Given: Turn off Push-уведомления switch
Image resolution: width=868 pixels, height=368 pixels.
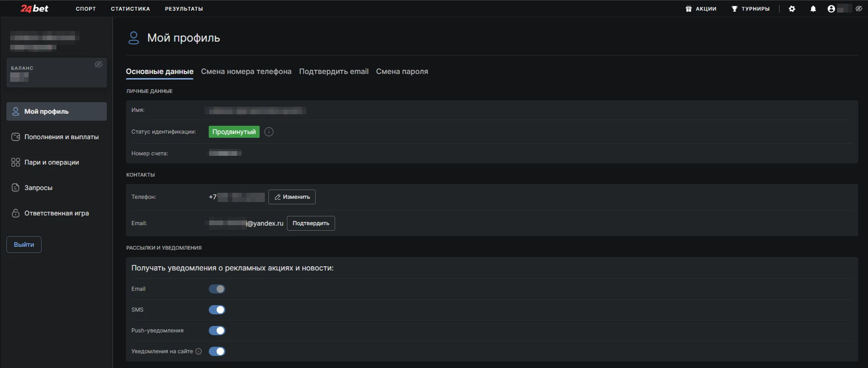Looking at the screenshot, I should (x=217, y=331).
